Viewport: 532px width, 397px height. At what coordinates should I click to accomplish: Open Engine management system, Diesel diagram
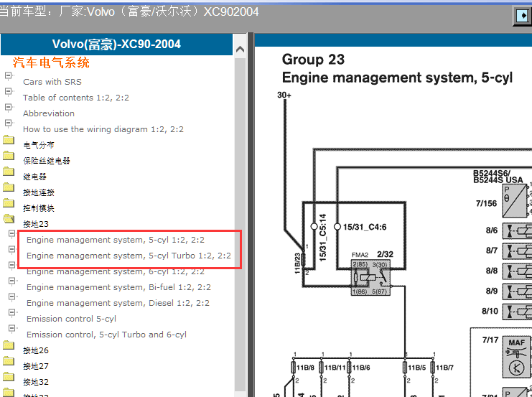[x=118, y=303]
